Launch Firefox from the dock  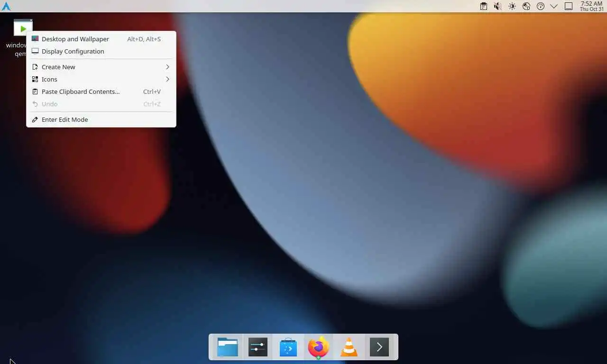[319, 347]
